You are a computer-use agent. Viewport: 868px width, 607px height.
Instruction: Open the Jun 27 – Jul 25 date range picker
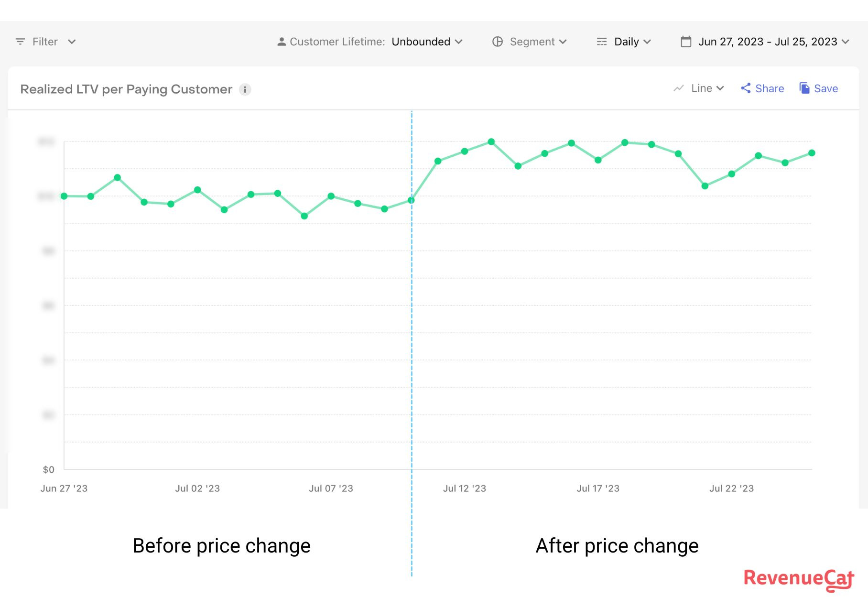pos(773,42)
